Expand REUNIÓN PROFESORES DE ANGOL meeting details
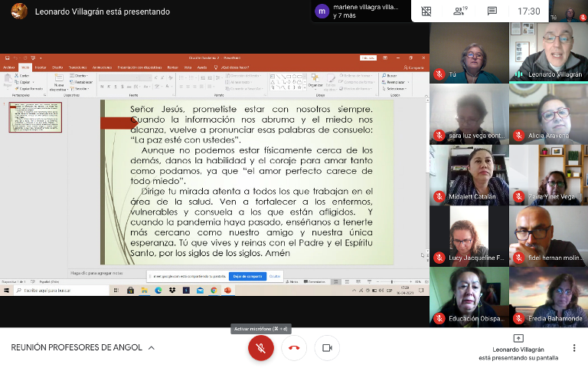Screen dimensions: 588x368 pyautogui.click(x=151, y=347)
